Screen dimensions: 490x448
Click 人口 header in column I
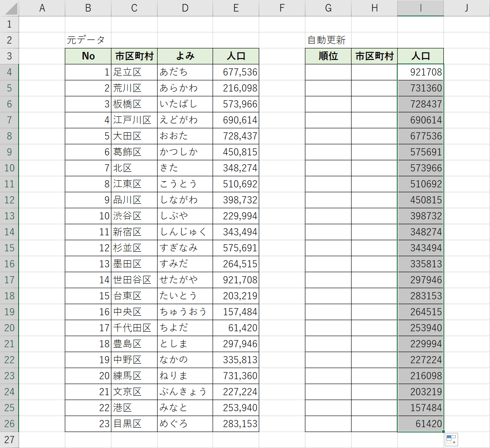click(421, 56)
